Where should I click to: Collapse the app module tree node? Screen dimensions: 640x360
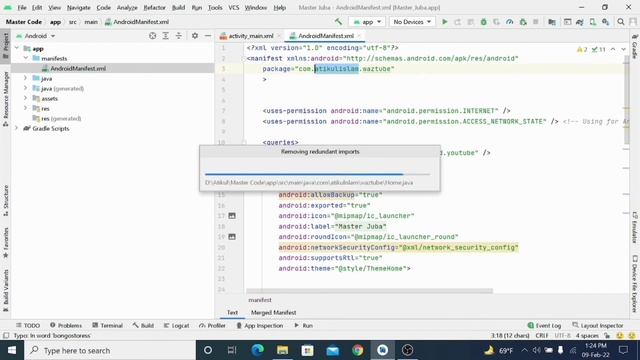pyautogui.click(x=17, y=49)
